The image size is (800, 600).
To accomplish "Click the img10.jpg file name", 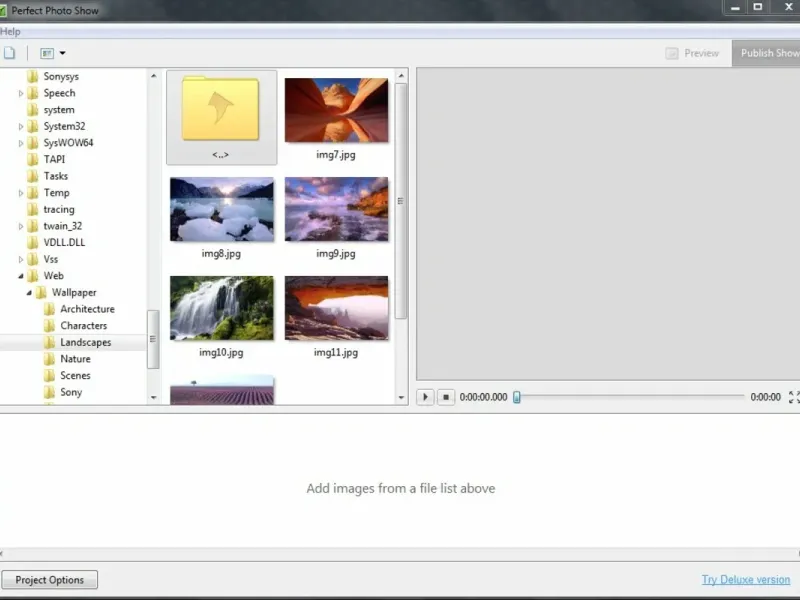I will coord(221,353).
